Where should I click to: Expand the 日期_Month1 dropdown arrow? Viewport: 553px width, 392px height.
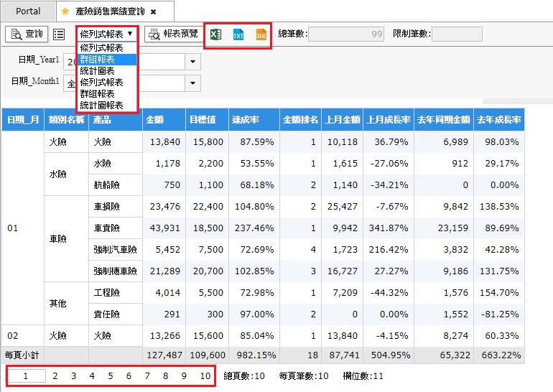coord(192,84)
